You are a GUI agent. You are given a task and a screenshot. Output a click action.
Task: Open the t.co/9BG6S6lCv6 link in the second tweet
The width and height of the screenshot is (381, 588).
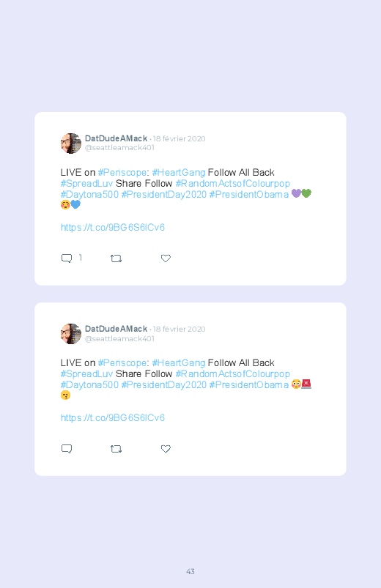pyautogui.click(x=113, y=417)
